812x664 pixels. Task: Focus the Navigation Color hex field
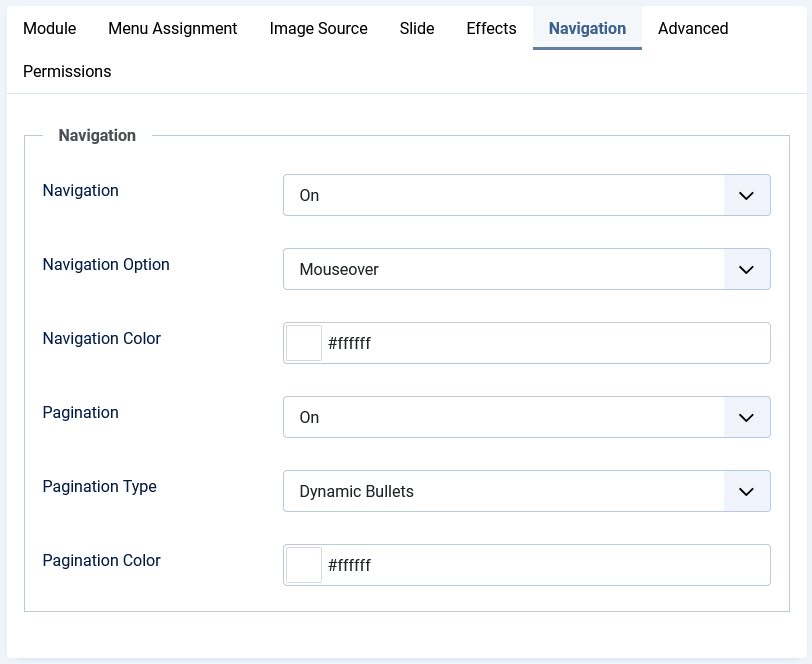click(x=546, y=343)
